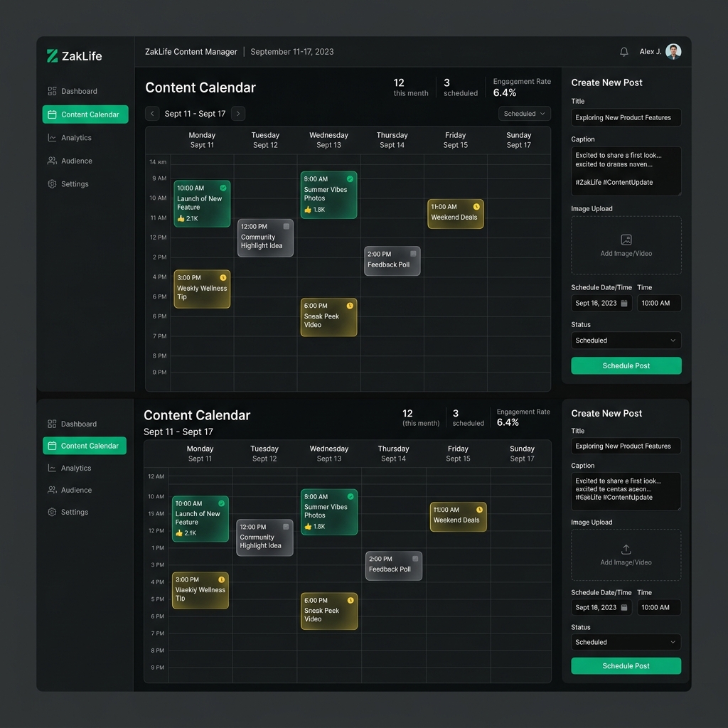Toggle the draft square on the upper Community Highlight Idea

[287, 227]
